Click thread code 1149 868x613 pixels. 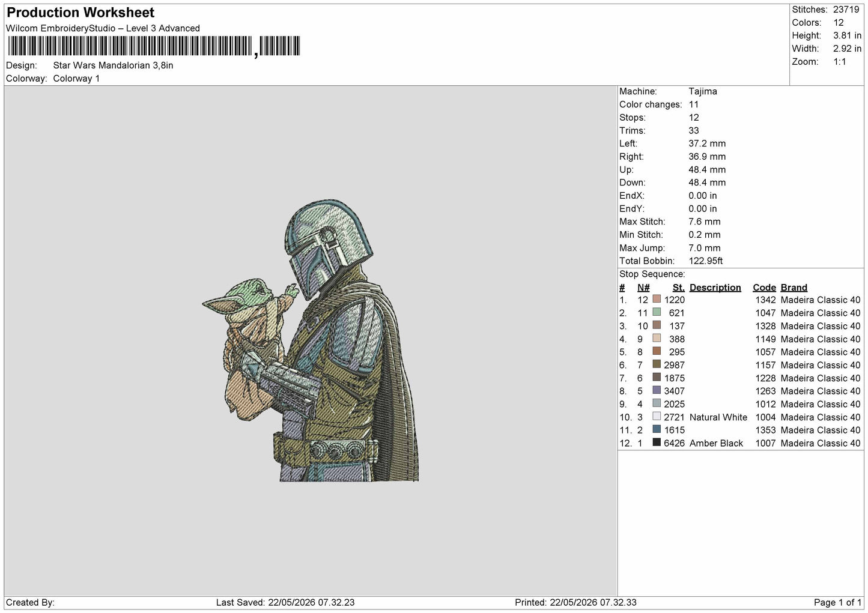click(765, 339)
